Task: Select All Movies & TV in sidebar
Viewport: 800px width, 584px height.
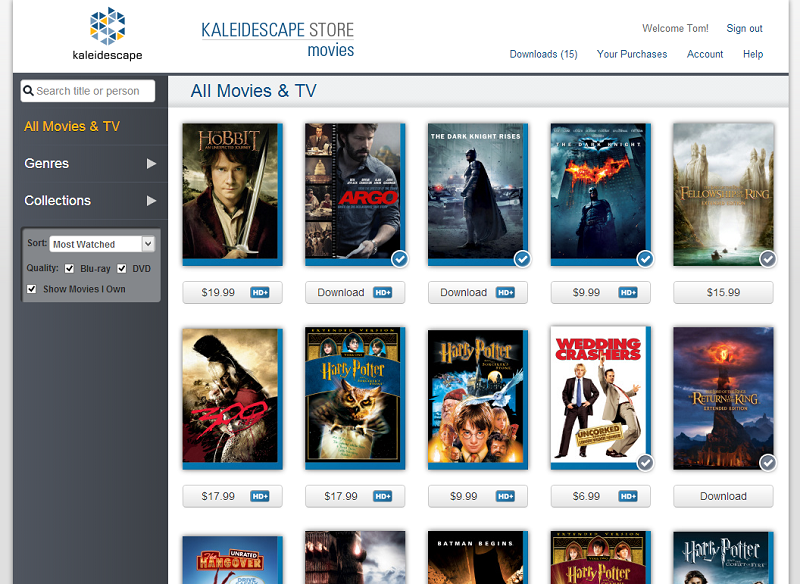Action: pyautogui.click(x=72, y=126)
